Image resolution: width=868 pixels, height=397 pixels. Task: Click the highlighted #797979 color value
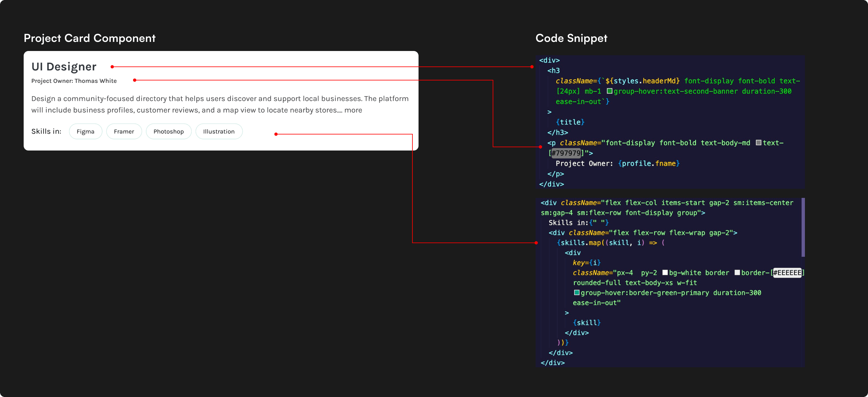tap(566, 153)
